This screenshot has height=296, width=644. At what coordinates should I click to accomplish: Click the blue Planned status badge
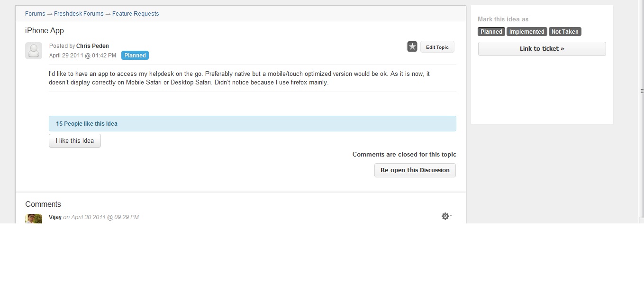pos(135,55)
